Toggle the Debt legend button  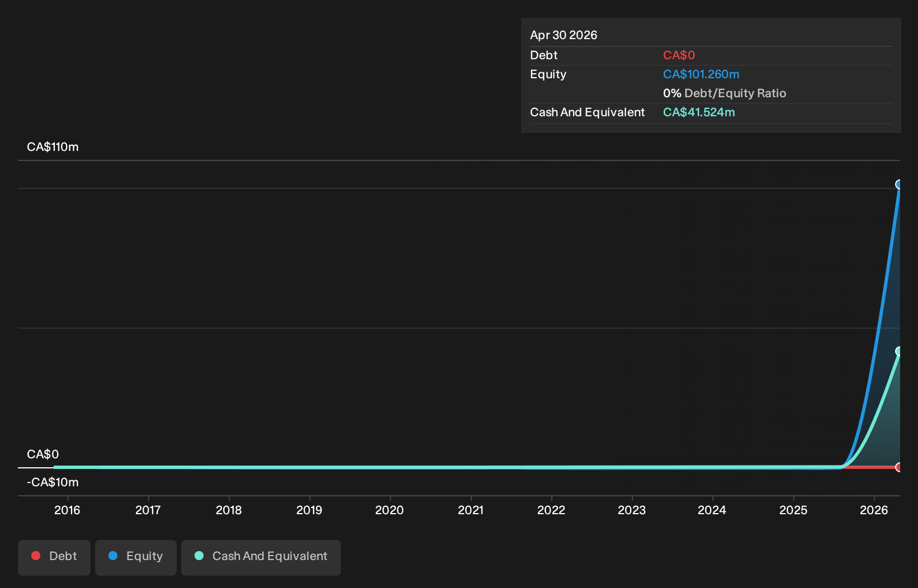click(54, 557)
